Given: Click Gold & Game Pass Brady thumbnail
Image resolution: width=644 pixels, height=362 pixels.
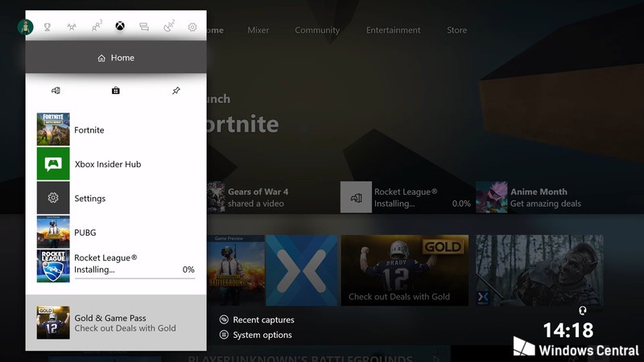Looking at the screenshot, I should click(x=53, y=323).
